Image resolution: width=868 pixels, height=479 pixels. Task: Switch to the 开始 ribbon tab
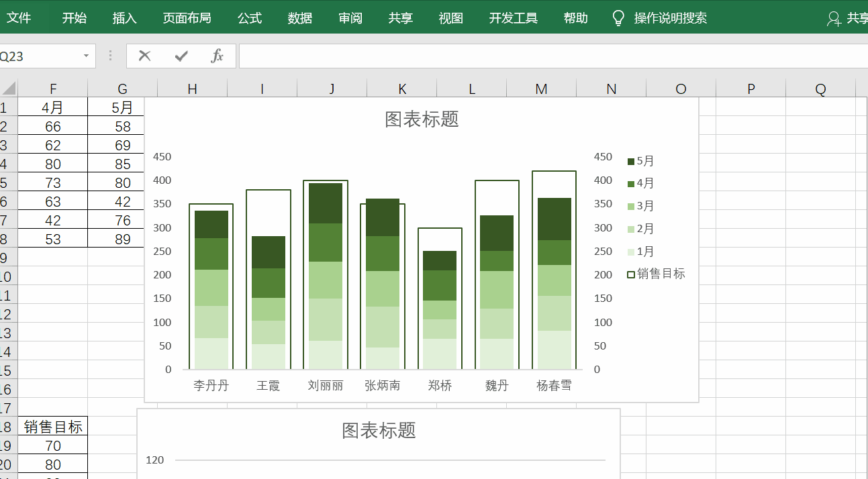pos(75,18)
